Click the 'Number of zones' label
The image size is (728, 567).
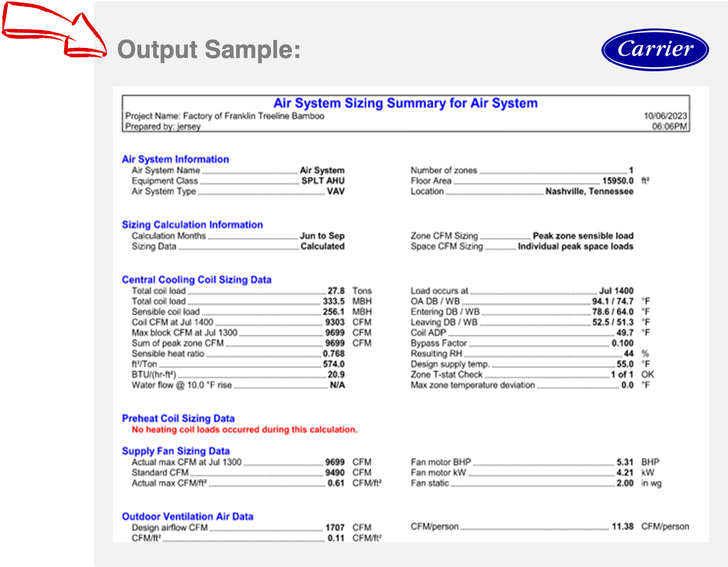pyautogui.click(x=444, y=170)
